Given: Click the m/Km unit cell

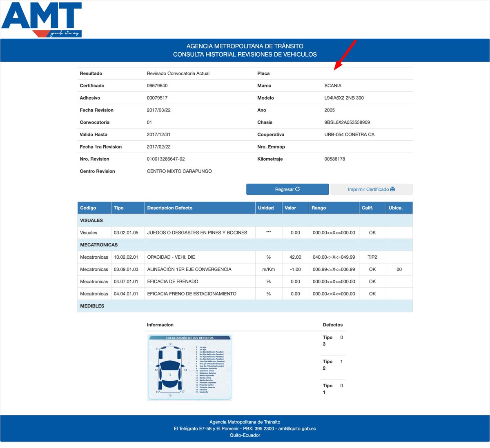Looking at the screenshot, I should tap(269, 269).
